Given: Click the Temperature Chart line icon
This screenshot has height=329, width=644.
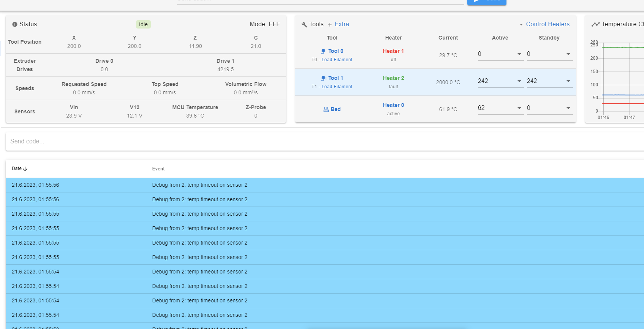Looking at the screenshot, I should coord(595,24).
